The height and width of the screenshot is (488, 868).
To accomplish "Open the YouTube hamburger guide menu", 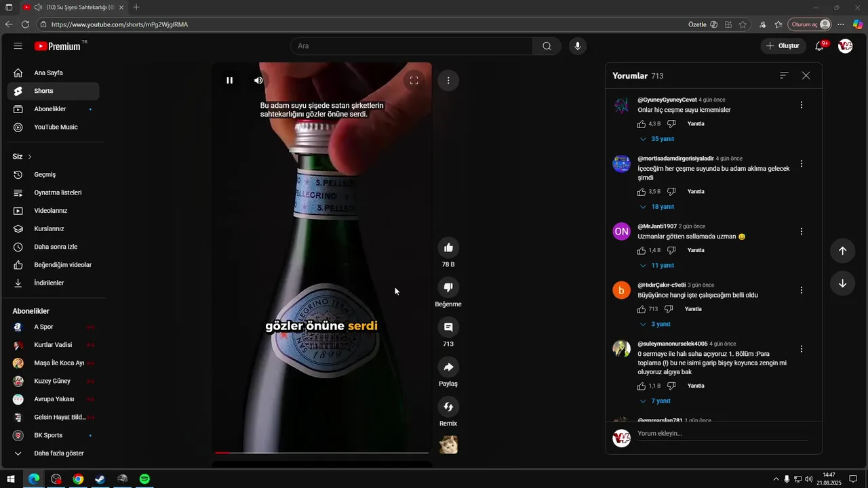I will pos(18,46).
